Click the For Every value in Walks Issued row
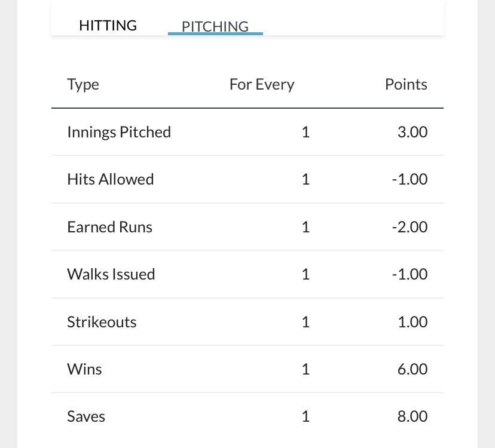 [305, 274]
